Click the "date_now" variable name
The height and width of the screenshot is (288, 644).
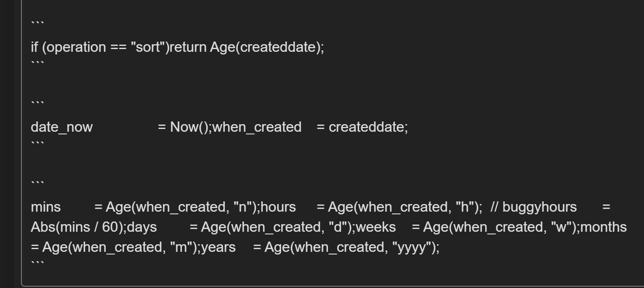[x=62, y=127]
